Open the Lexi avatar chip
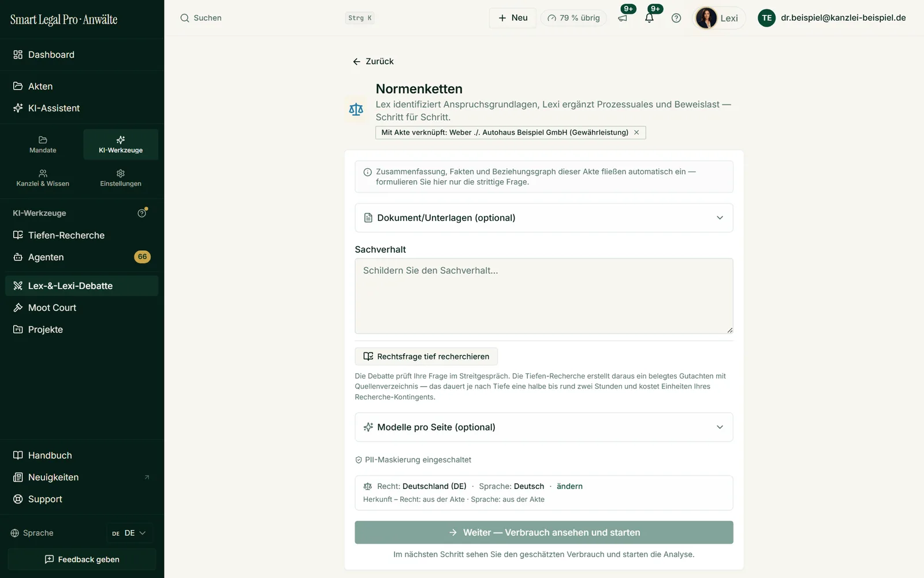 (719, 18)
